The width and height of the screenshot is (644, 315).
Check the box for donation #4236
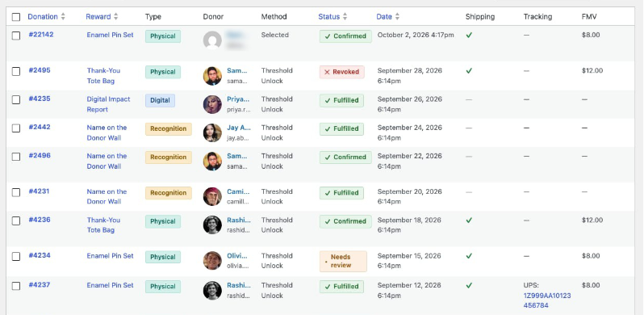click(16, 220)
